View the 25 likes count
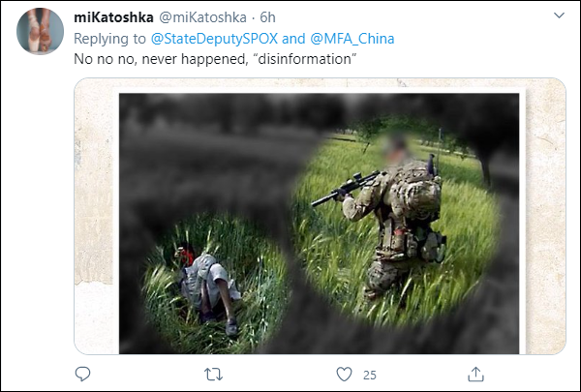 click(x=370, y=376)
